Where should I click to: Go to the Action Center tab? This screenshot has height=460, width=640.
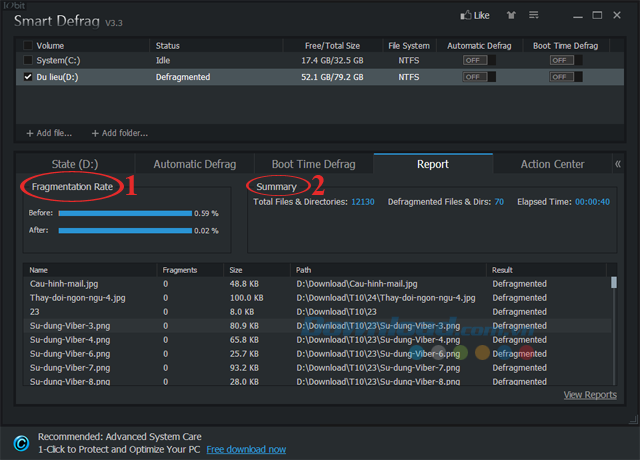pos(552,164)
